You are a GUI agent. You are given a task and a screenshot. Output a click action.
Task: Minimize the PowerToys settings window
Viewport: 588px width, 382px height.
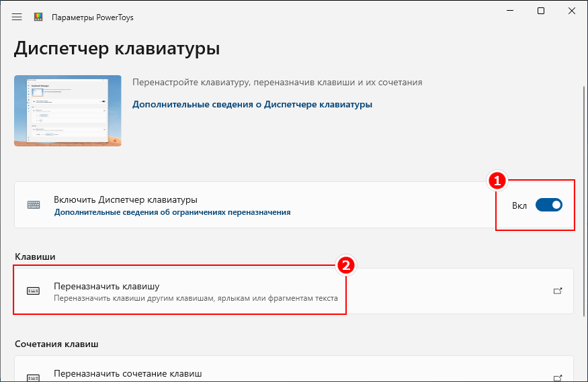pyautogui.click(x=509, y=11)
